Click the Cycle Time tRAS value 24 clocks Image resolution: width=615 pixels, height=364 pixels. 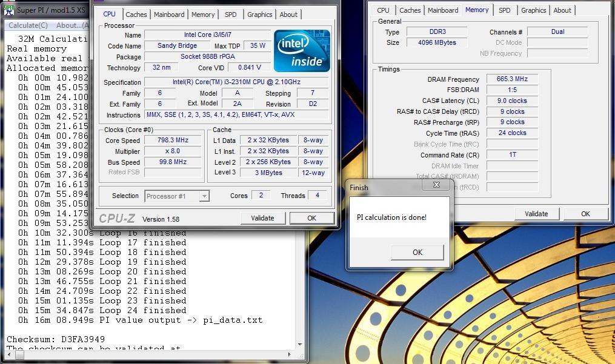pos(512,133)
